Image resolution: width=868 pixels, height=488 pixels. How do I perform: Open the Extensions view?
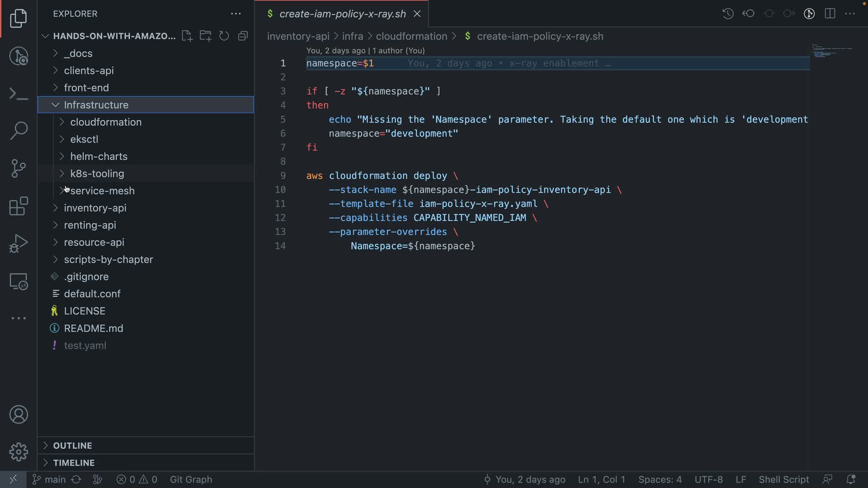(x=19, y=206)
